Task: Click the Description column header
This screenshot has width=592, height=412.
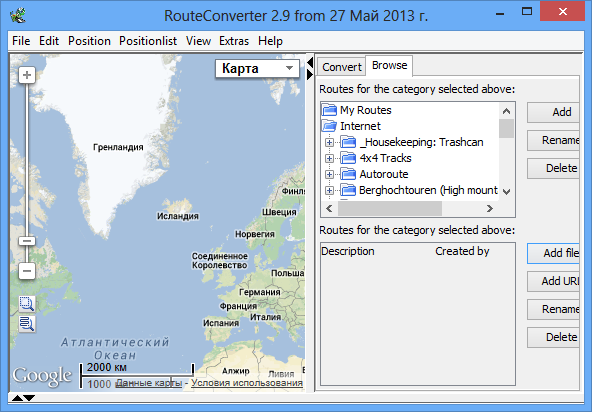Action: [348, 251]
